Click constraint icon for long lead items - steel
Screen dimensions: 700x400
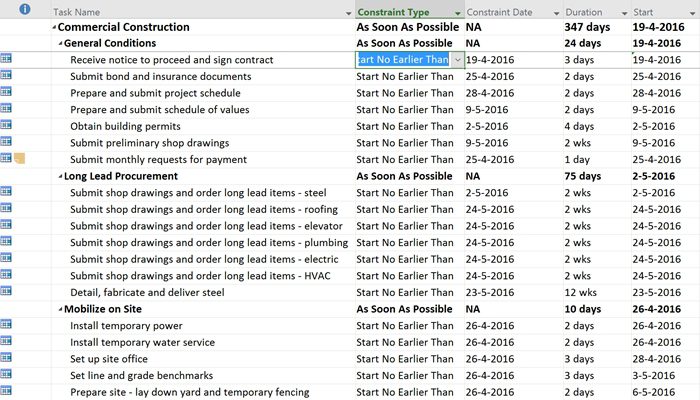(6, 191)
